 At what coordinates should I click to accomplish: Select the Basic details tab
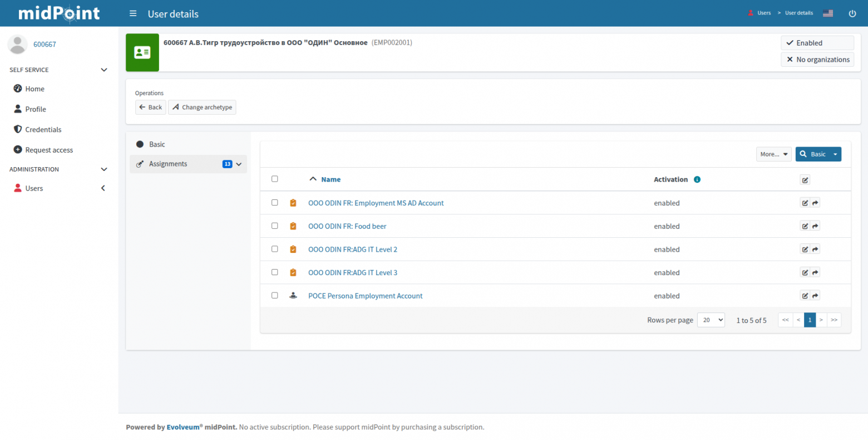point(188,144)
